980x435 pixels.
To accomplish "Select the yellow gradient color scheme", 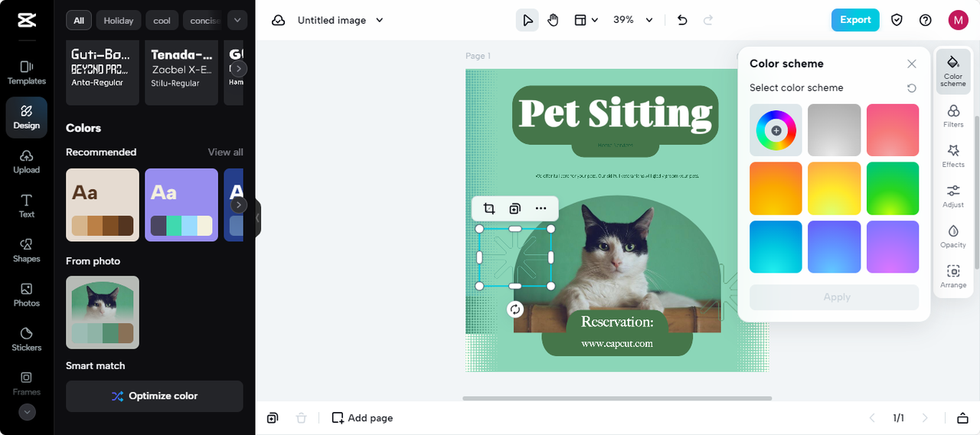I will click(835, 188).
